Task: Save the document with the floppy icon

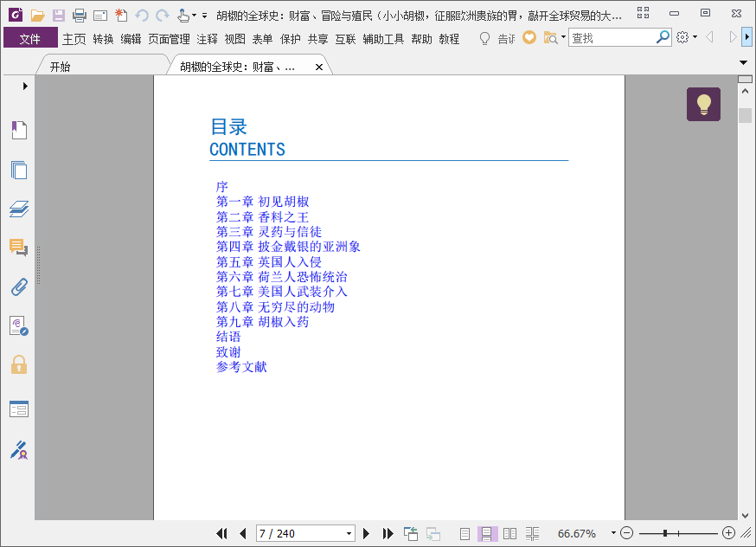Action: (59, 16)
